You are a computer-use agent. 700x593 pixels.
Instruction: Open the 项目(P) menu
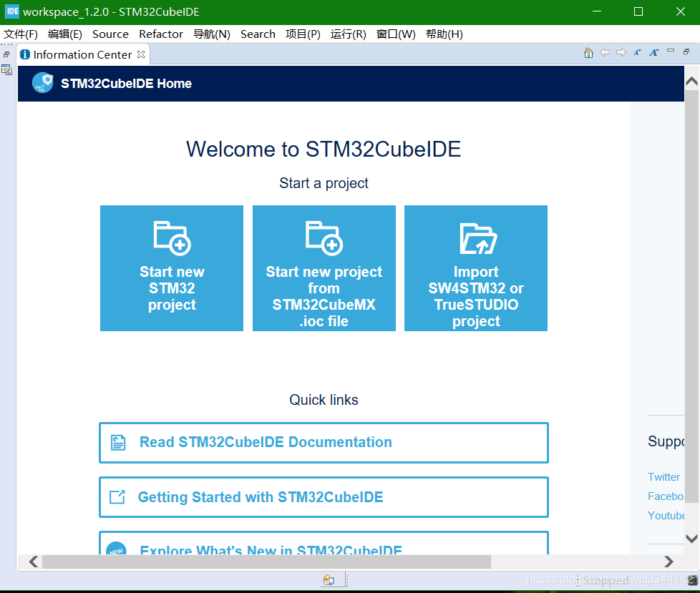(x=303, y=34)
